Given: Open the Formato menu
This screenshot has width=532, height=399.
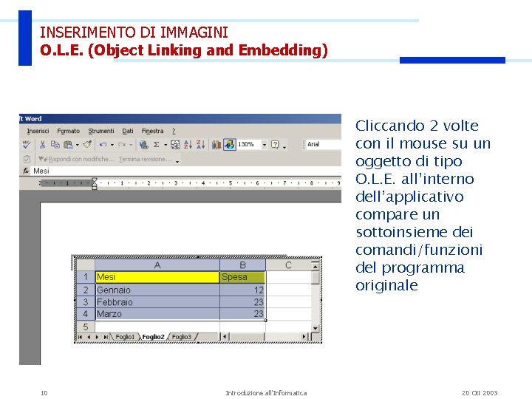Looking at the screenshot, I should click(68, 131).
